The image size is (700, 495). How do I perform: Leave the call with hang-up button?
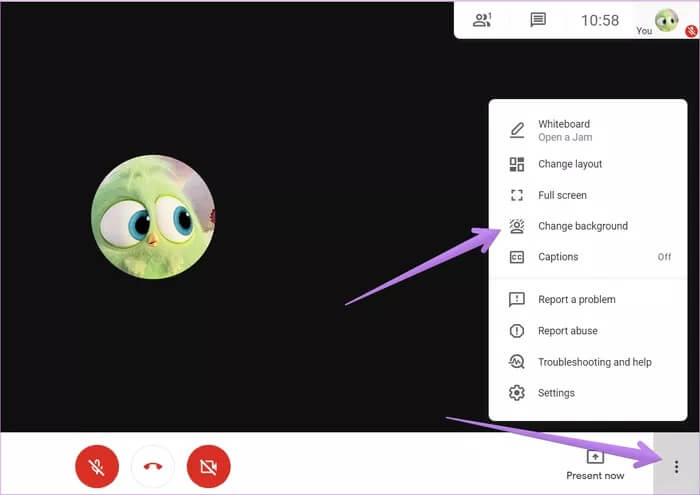point(153,466)
